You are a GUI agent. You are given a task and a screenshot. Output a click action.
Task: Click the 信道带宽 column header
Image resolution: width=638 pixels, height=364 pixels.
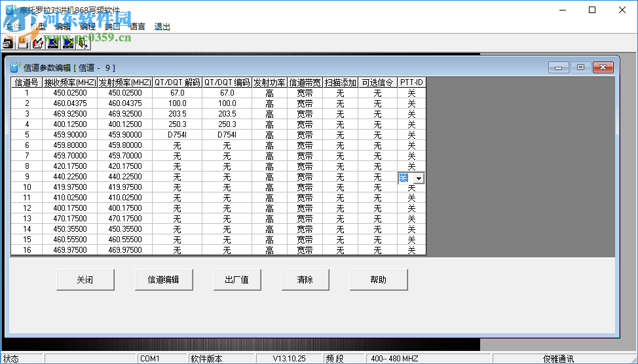tap(305, 82)
